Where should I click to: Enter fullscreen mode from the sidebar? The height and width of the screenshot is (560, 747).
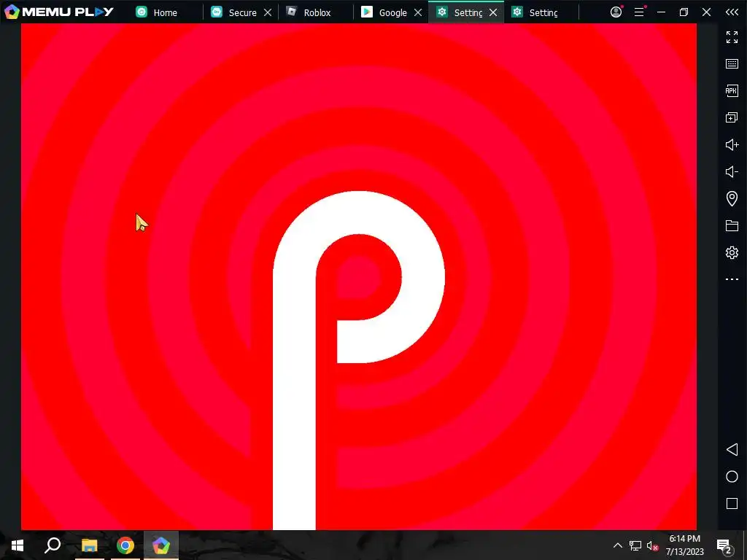click(x=732, y=36)
